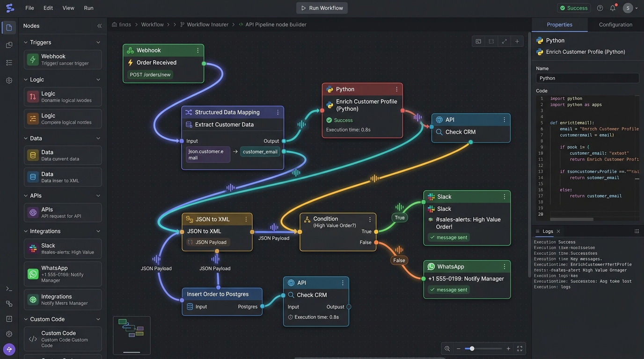Select the green Integrations node icon
Screen dimensions: 644x359
pyautogui.click(x=33, y=300)
